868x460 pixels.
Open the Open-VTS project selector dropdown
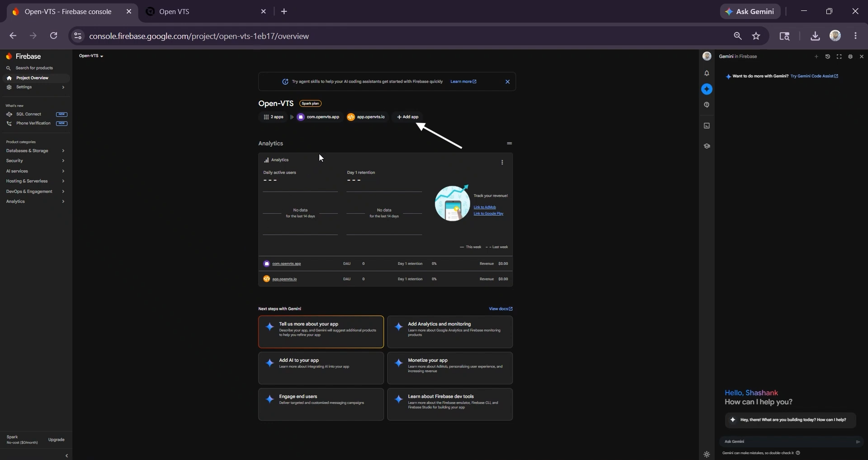point(91,56)
